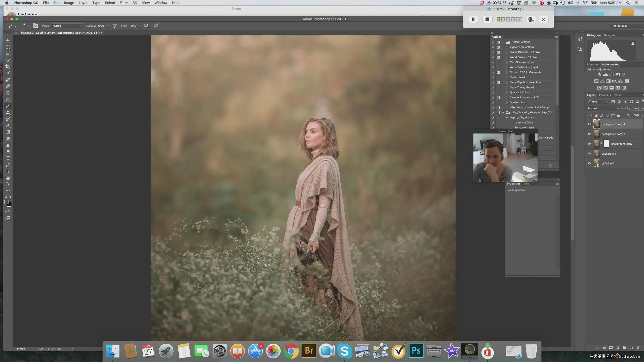The height and width of the screenshot is (362, 644).
Task: Open the layer blend mode dropdown
Action: click(x=603, y=108)
